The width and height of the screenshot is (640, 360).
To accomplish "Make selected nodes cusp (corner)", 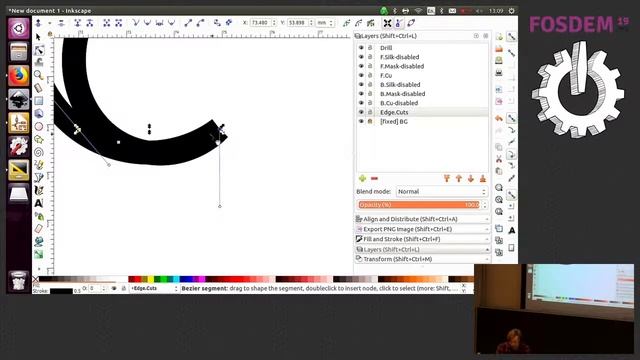I will point(136,23).
